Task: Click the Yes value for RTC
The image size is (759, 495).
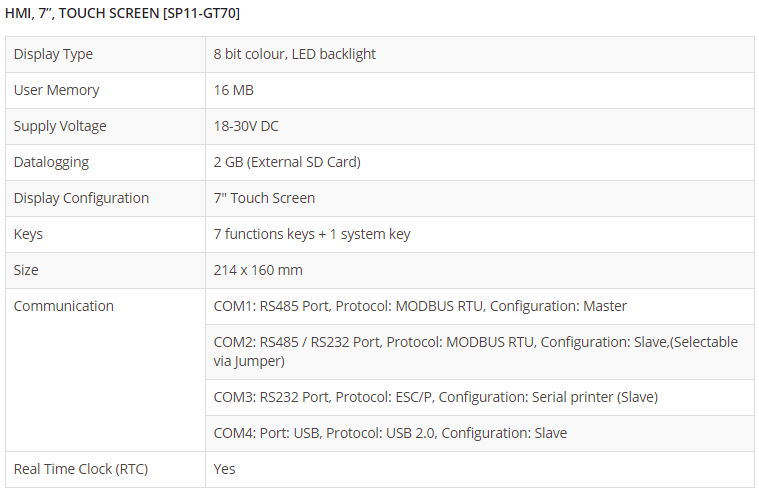Action: coord(224,469)
